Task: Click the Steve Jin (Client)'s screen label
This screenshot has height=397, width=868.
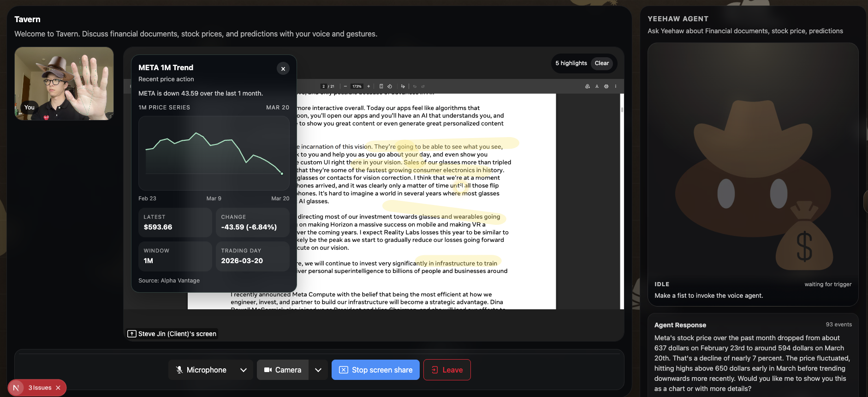Action: (x=177, y=334)
